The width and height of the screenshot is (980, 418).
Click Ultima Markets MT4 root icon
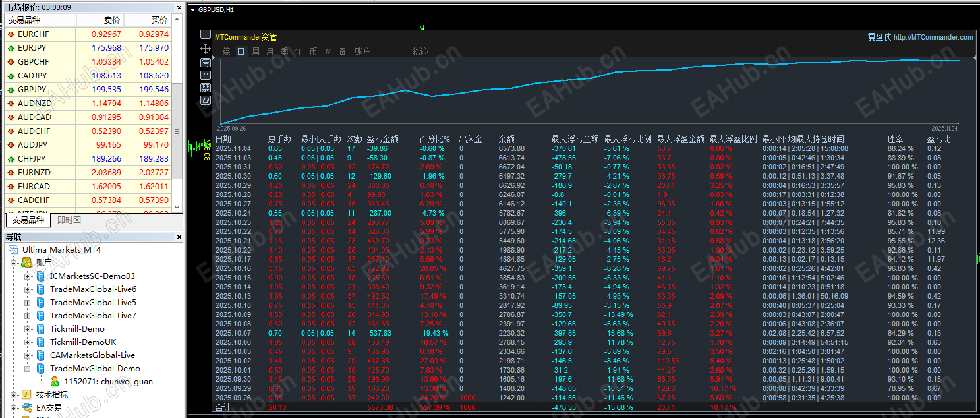click(x=13, y=250)
